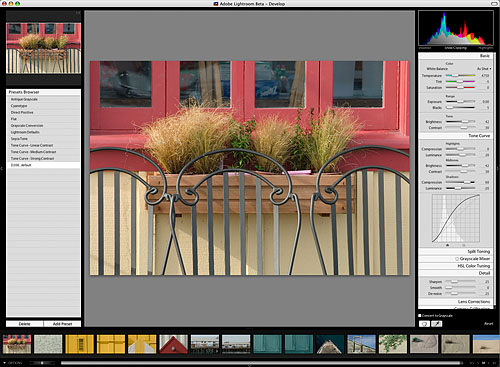Click the Smooth slider in Detail
The height and width of the screenshot is (367, 500).
[460, 288]
